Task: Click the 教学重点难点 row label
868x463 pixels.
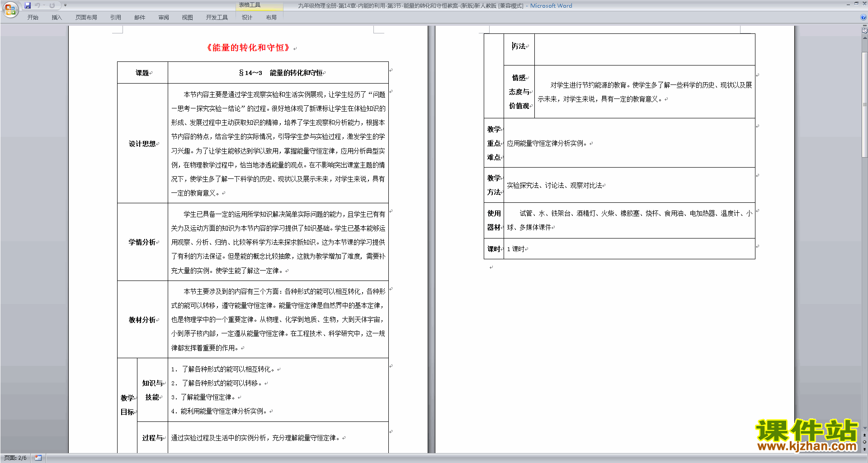Action: click(494, 143)
